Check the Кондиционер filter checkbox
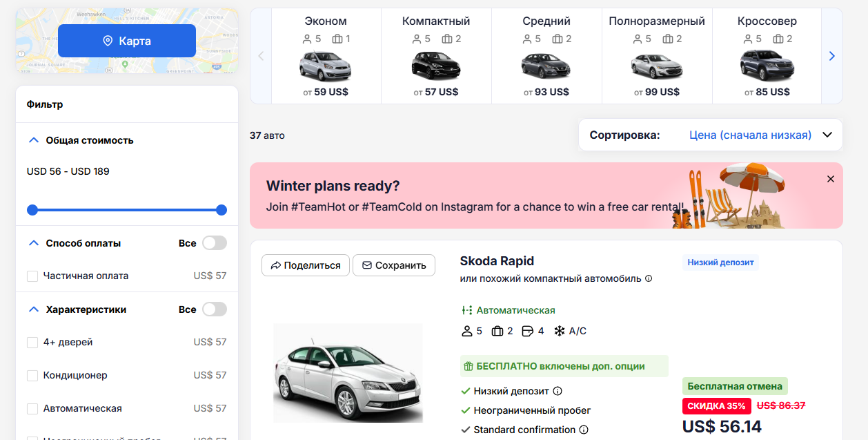The height and width of the screenshot is (440, 868). pos(32,375)
